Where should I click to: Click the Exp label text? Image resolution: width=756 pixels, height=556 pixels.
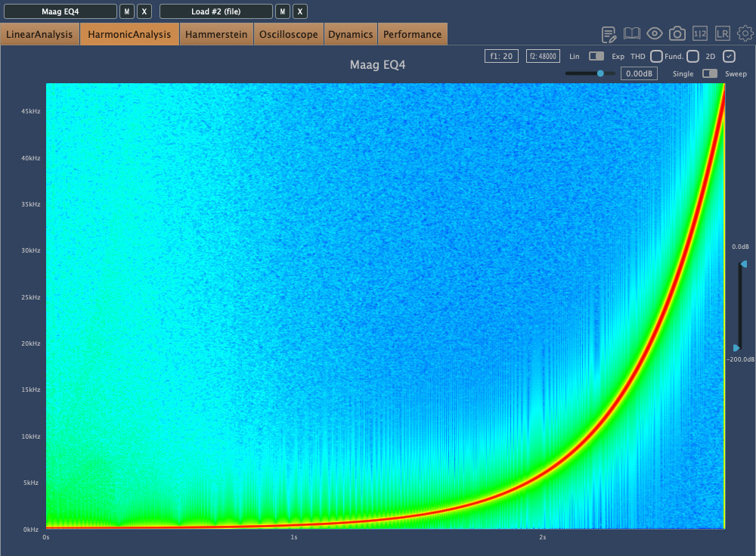618,57
